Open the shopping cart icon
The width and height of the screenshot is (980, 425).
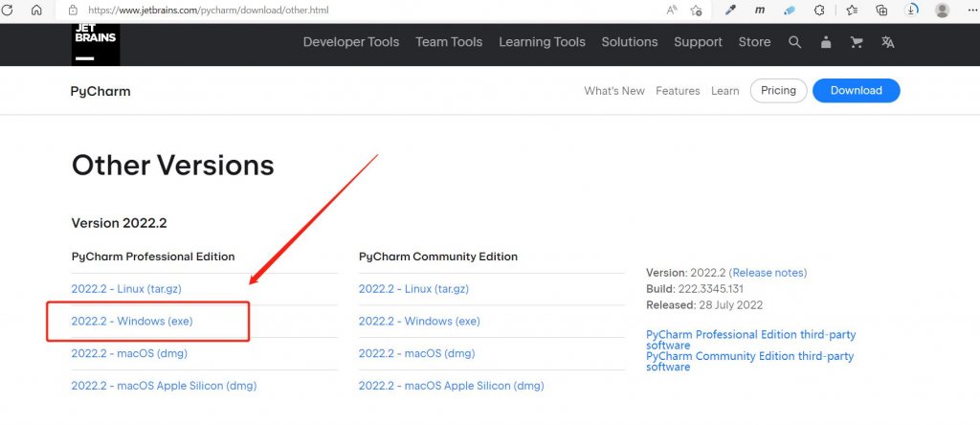857,42
